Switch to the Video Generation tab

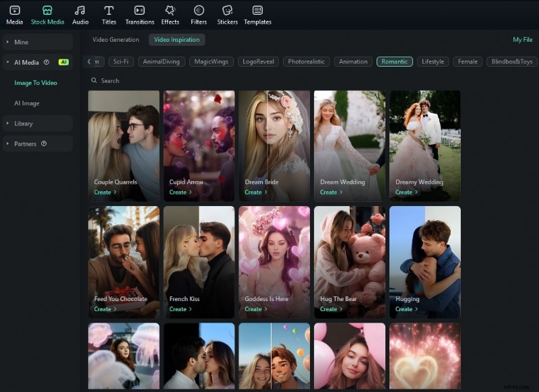(116, 40)
